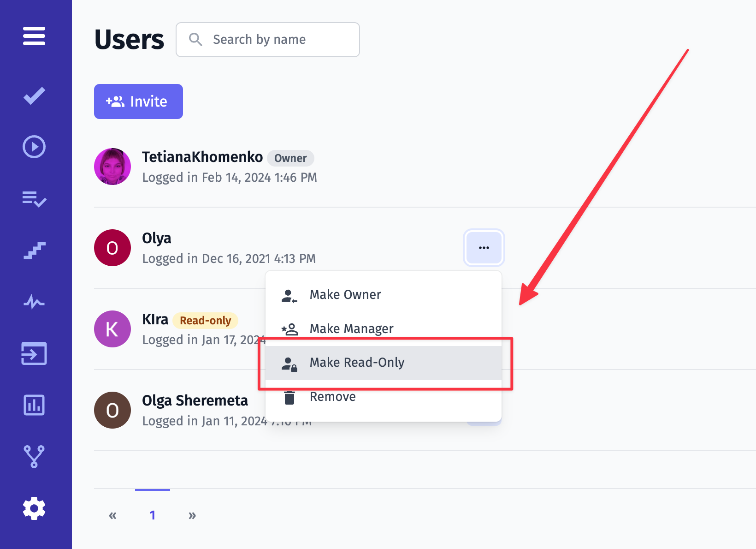Choose Make Manager from the menu
The width and height of the screenshot is (756, 549).
click(384, 329)
